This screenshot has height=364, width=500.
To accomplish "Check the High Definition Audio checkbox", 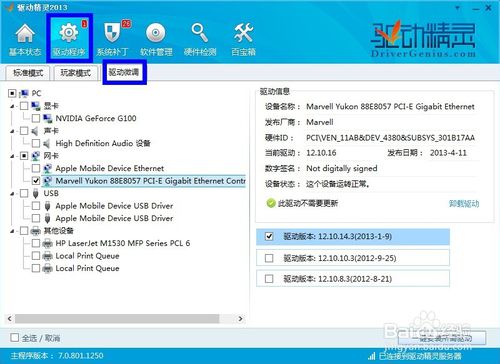I will (36, 143).
